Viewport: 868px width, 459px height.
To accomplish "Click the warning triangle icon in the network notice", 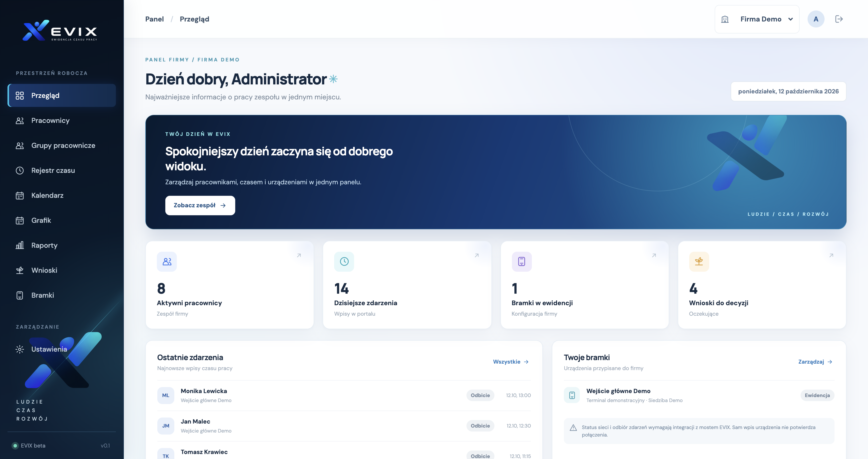I will pyautogui.click(x=573, y=428).
